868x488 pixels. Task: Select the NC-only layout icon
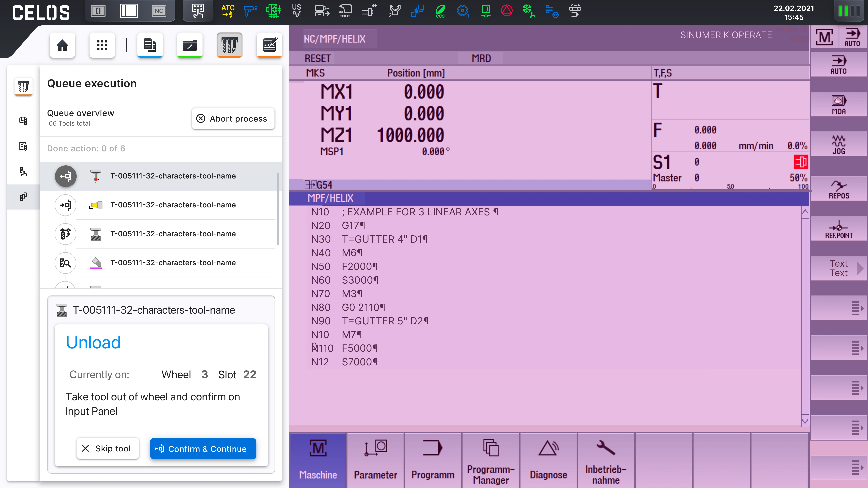point(159,11)
